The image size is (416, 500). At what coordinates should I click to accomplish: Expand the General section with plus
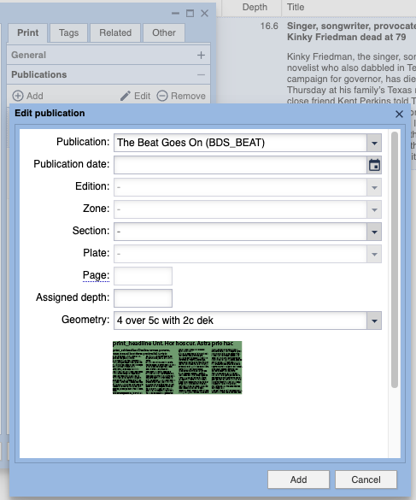pos(201,55)
